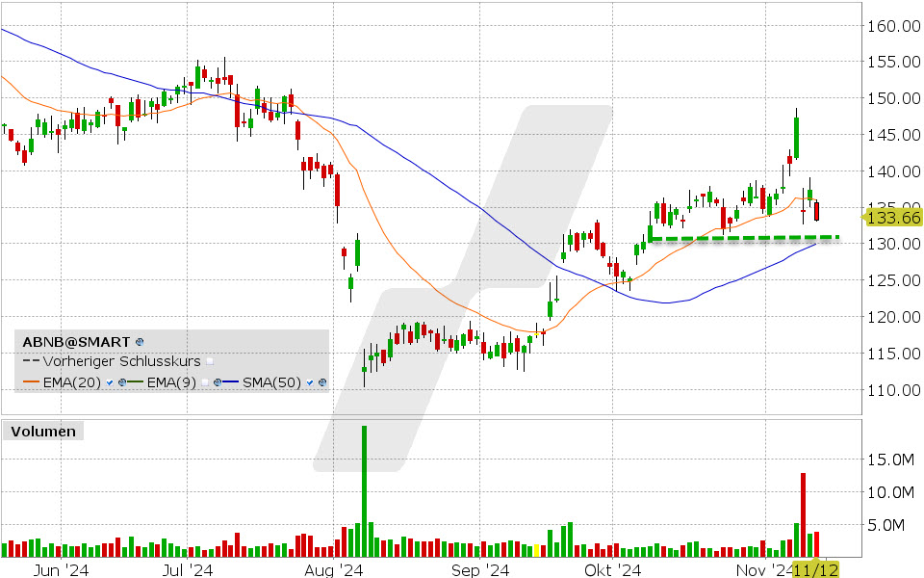924x578 pixels.
Task: Click the 10.0M volume axis value
Action: (889, 492)
